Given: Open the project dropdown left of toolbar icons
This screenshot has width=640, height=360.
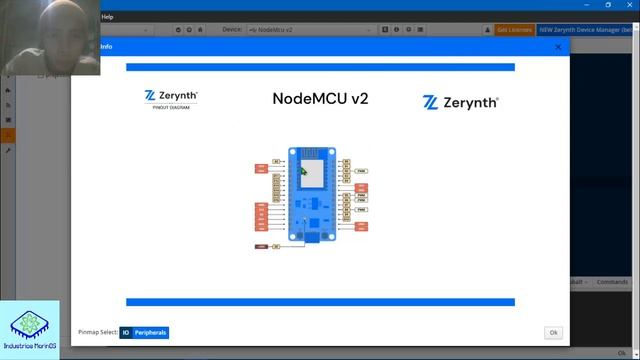Looking at the screenshot, I should [127, 30].
